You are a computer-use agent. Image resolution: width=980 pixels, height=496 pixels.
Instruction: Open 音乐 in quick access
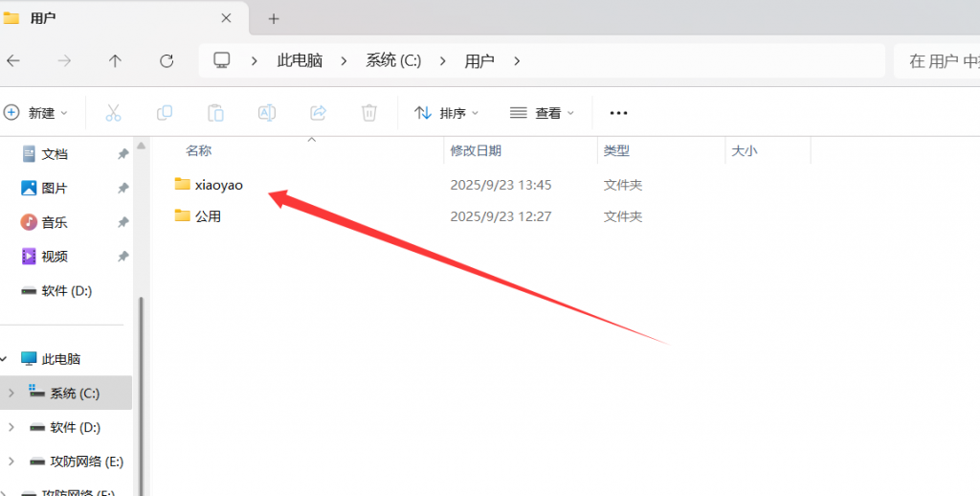pos(55,222)
